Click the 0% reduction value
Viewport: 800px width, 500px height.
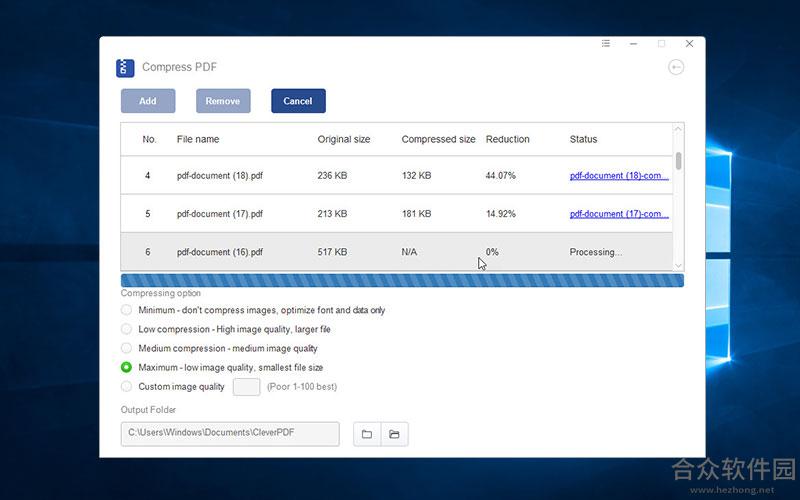pos(492,252)
